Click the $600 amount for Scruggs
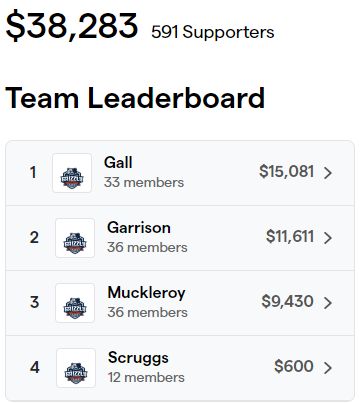Image resolution: width=361 pixels, height=403 pixels. [294, 366]
